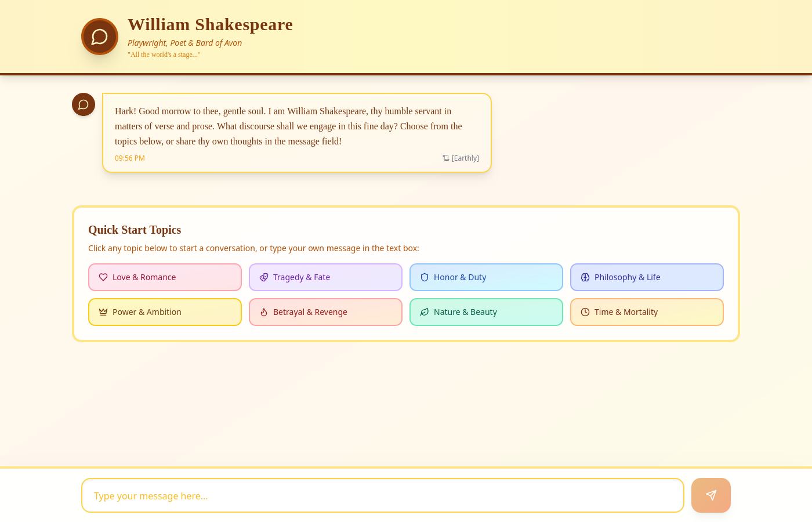Click the William Shakespeare title heading
This screenshot has height=522, width=812.
(210, 24)
